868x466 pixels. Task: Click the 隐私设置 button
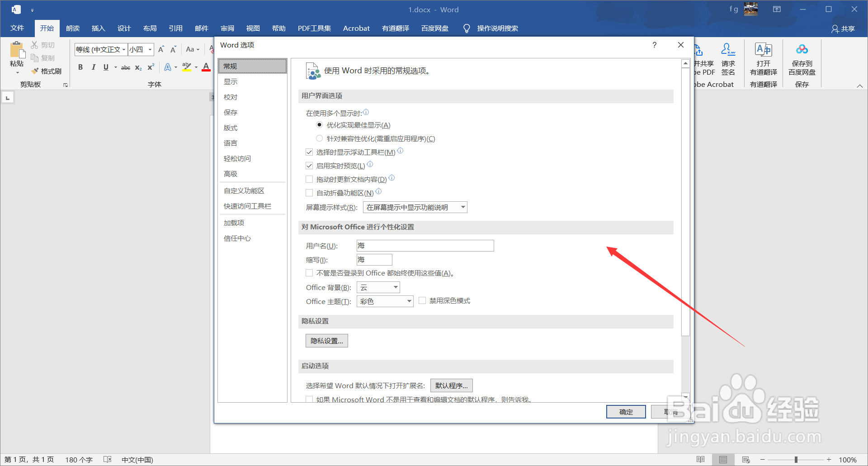pos(326,340)
